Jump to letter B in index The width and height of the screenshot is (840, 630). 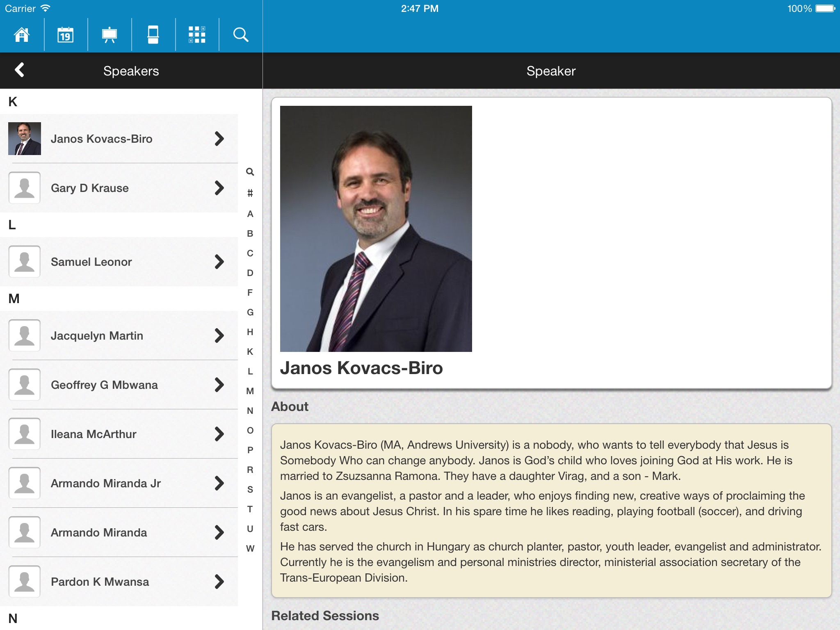(250, 233)
